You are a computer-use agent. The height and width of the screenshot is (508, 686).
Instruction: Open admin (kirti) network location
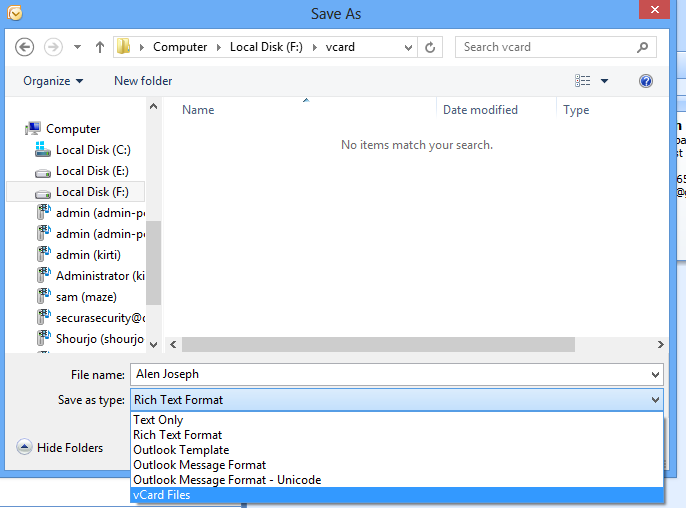pos(88,255)
